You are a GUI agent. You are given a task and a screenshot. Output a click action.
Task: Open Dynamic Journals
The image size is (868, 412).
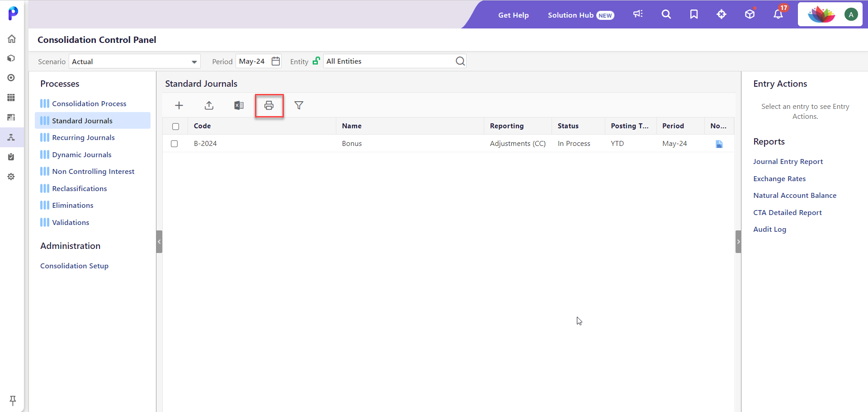coord(81,154)
